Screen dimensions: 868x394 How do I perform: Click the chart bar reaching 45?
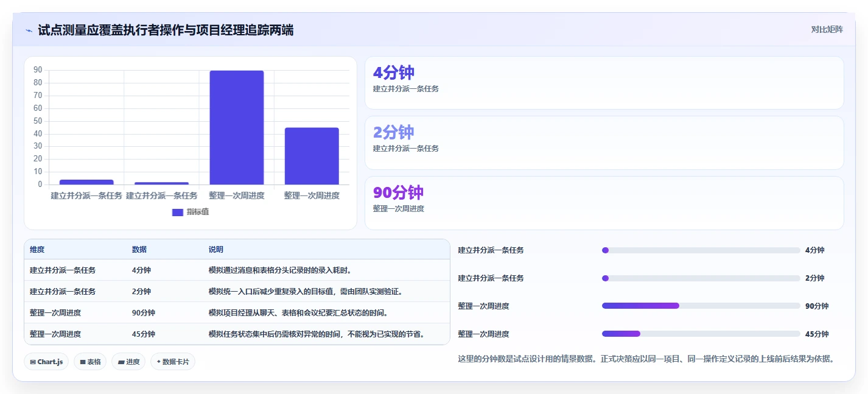coord(312,156)
